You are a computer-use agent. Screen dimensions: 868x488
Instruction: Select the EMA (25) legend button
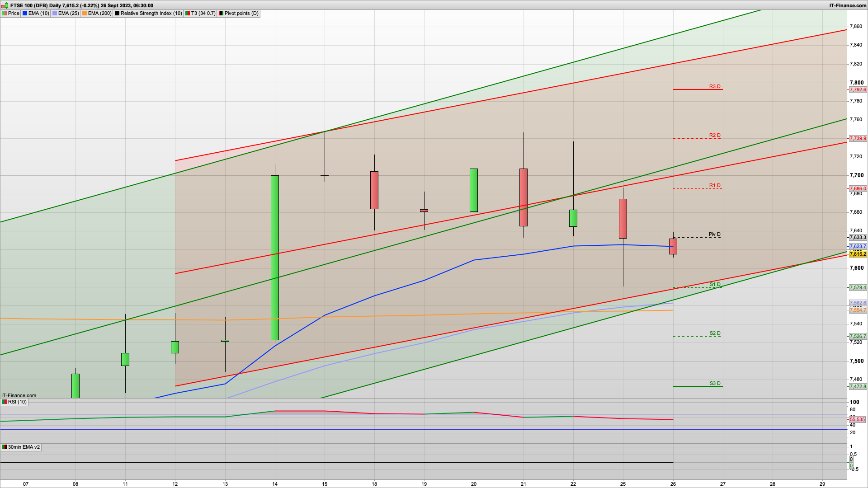(x=66, y=13)
